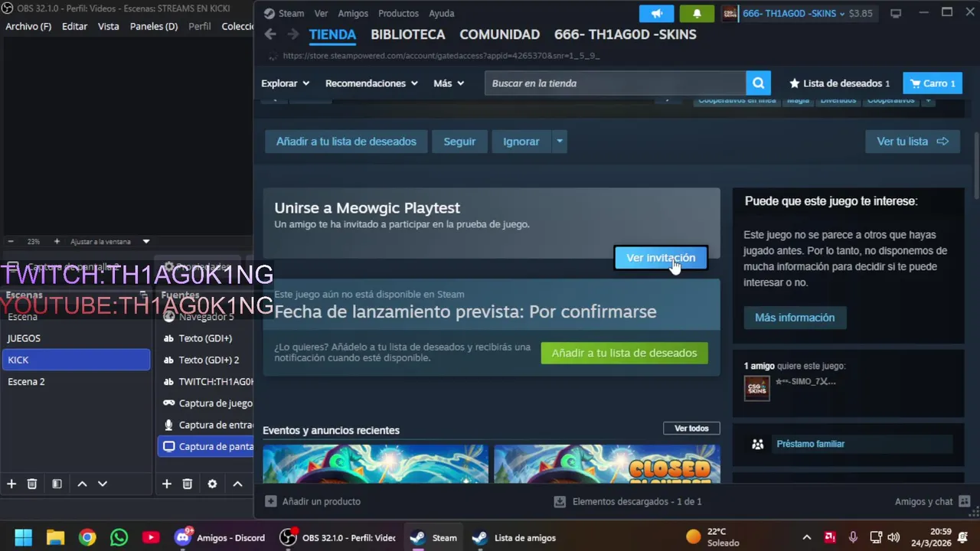Click Ver tu lista button
This screenshot has height=551, width=980.
tap(913, 142)
